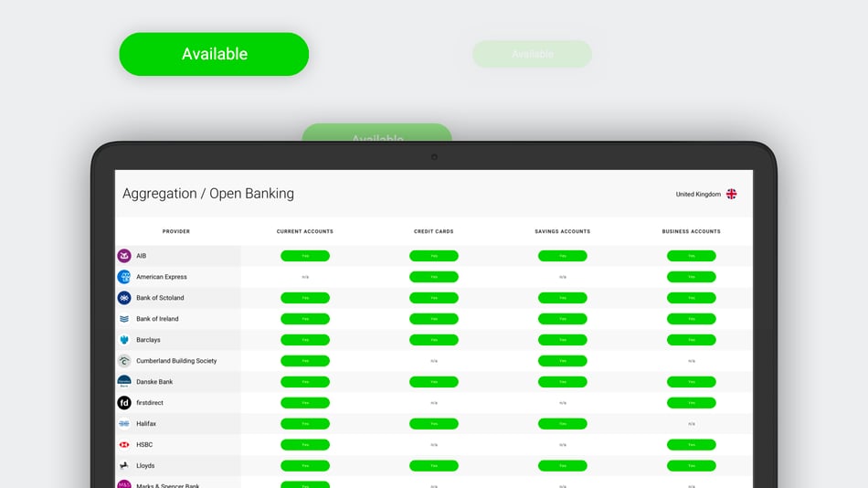
Task: Click Cumberland Building Society business accounts n/a
Action: pyautogui.click(x=692, y=361)
